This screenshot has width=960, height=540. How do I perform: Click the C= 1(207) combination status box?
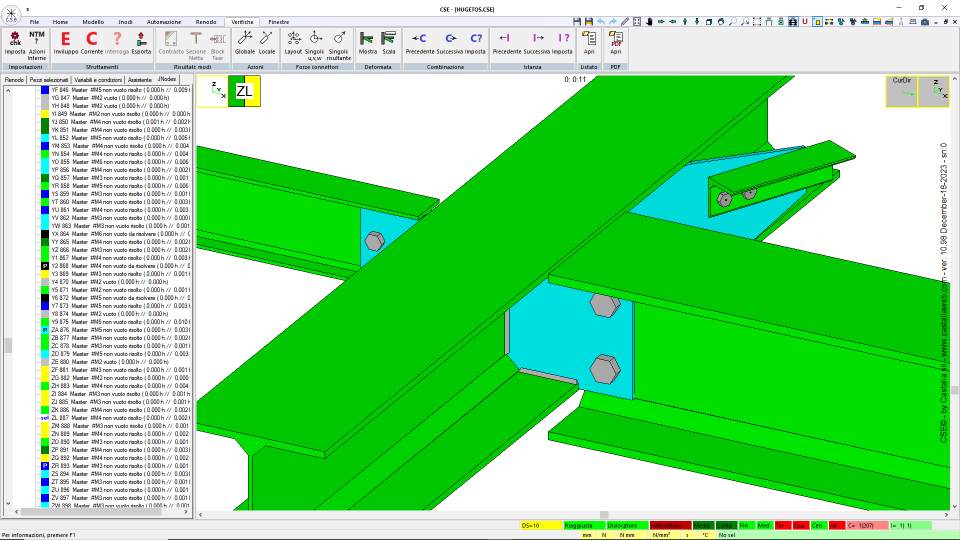868,525
